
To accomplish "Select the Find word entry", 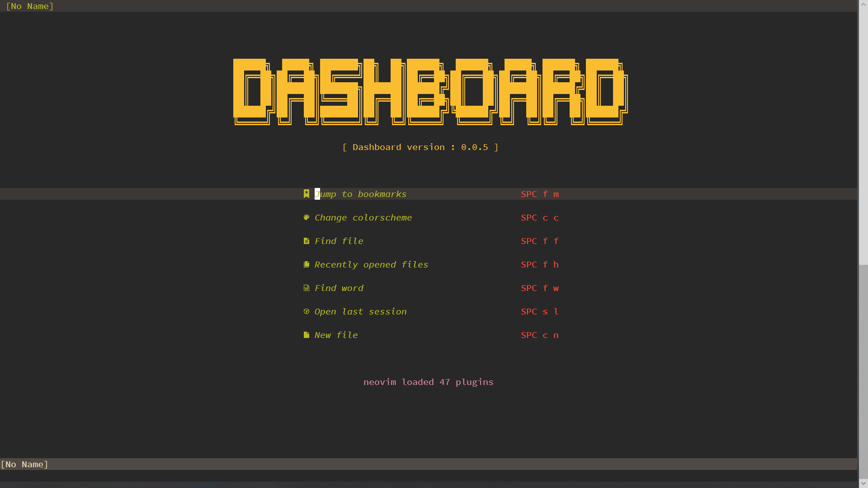I will coord(339,288).
